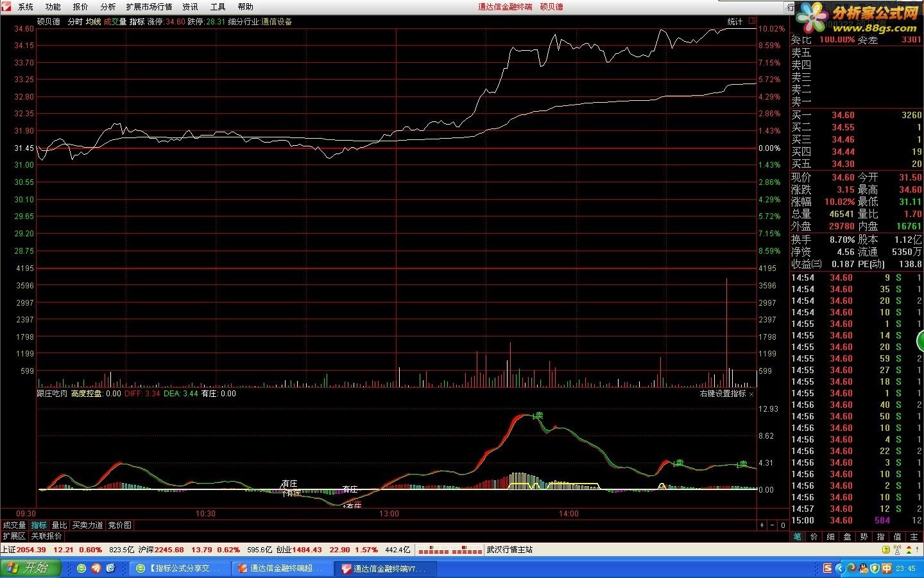Click the 买一 price 34.60 row
924x578 pixels.
(x=856, y=116)
